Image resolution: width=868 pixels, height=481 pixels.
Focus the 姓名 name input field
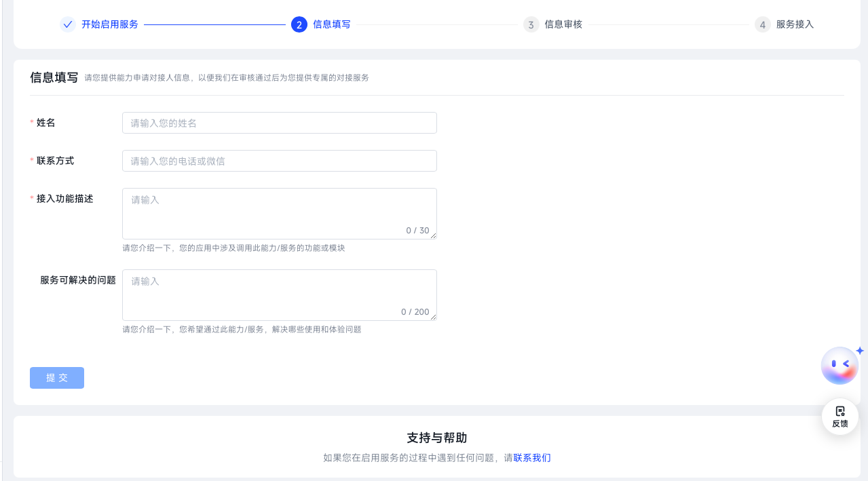[x=280, y=123]
